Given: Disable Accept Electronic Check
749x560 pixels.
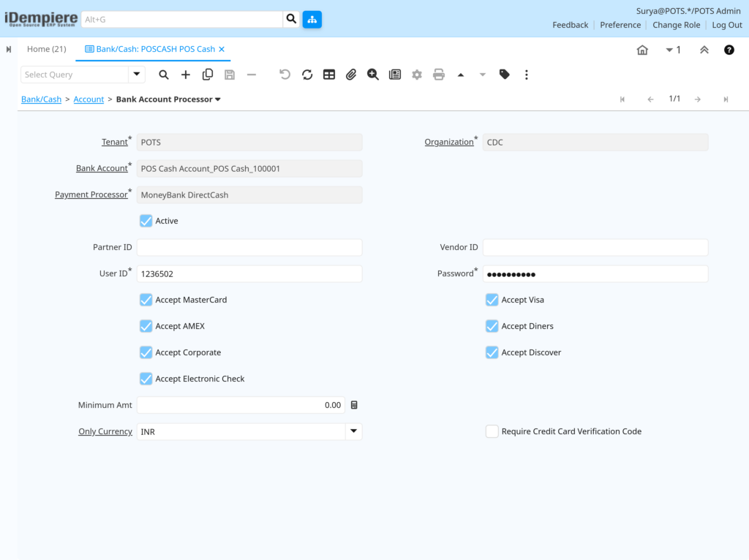Looking at the screenshot, I should coord(146,379).
